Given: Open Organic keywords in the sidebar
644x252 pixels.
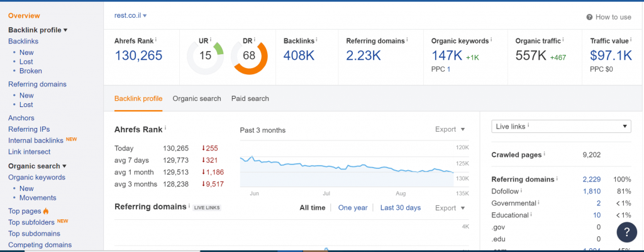Looking at the screenshot, I should 36,177.
